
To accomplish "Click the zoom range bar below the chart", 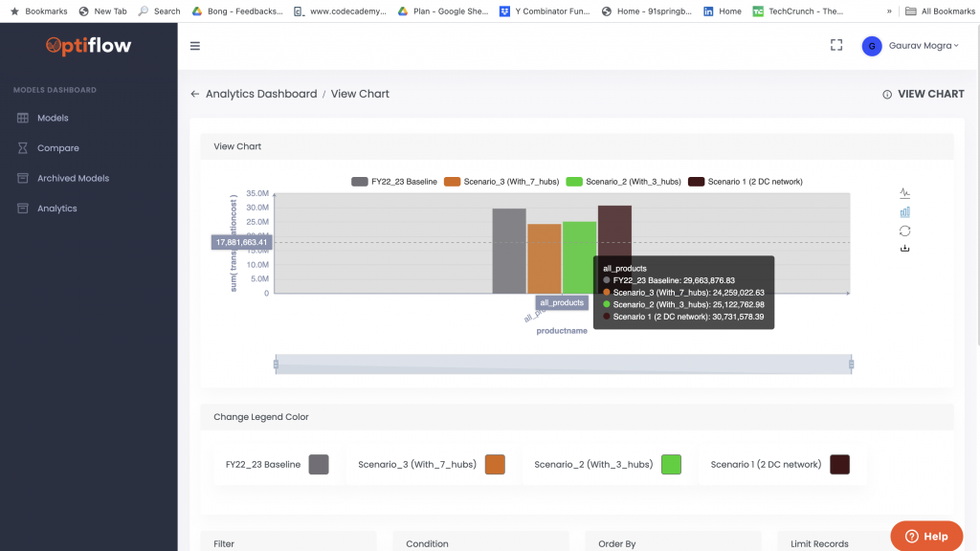I will click(x=563, y=364).
